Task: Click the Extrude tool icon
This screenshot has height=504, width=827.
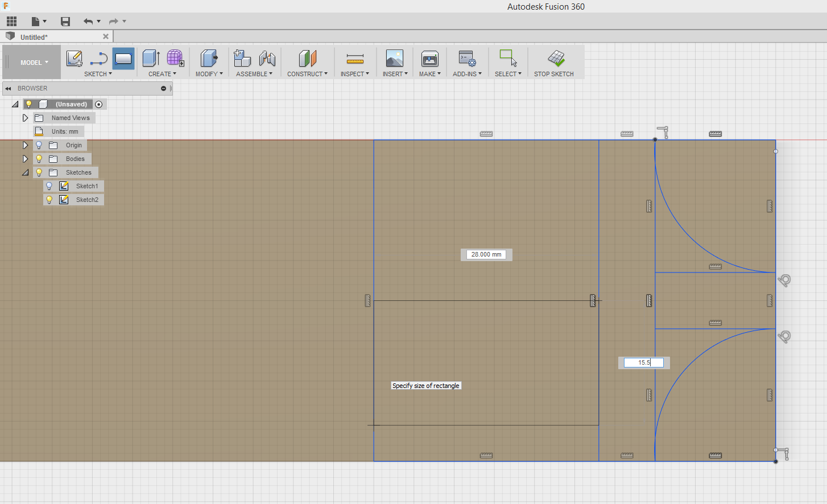Action: [151, 58]
